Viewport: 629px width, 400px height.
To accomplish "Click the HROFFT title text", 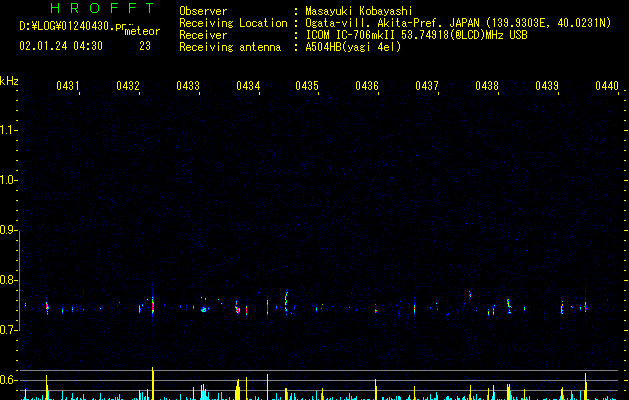I will pyautogui.click(x=103, y=8).
